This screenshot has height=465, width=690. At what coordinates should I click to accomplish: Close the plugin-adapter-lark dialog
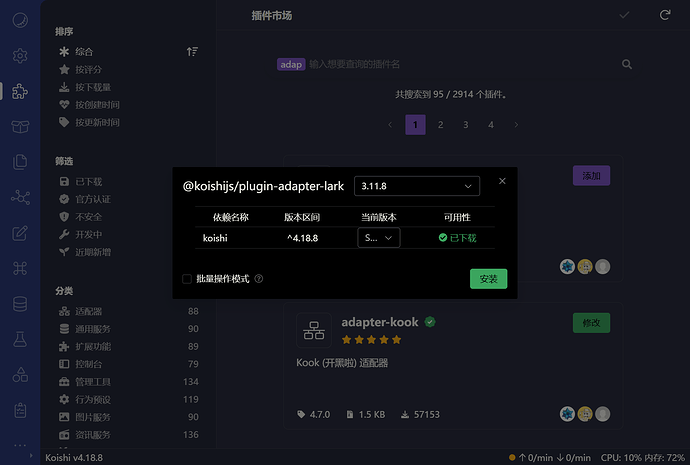click(502, 181)
